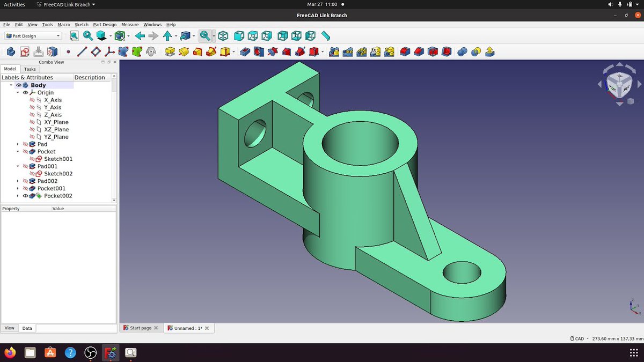Click the Create Sketch icon
644x362 pixels.
pyautogui.click(x=25, y=52)
